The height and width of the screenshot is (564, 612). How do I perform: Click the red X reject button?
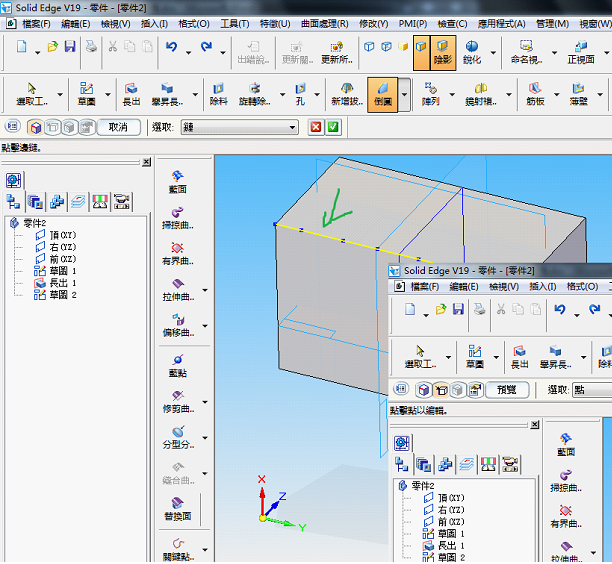tap(316, 127)
